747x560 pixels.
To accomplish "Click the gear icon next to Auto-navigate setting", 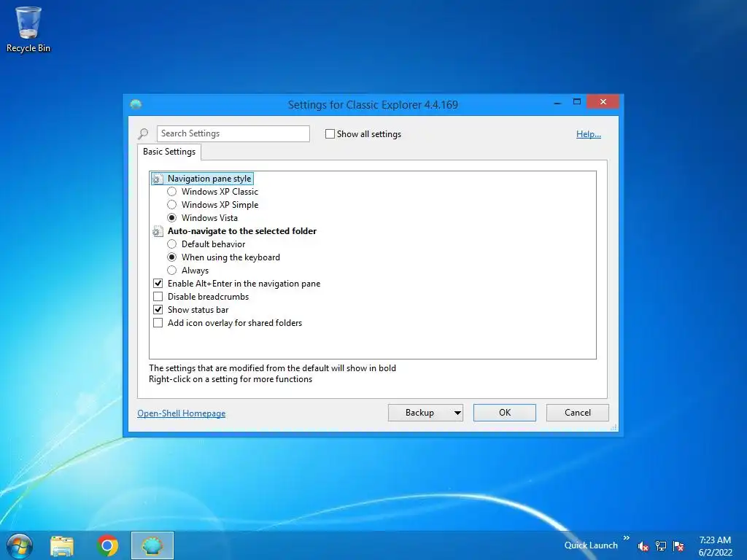I will click(x=158, y=231).
